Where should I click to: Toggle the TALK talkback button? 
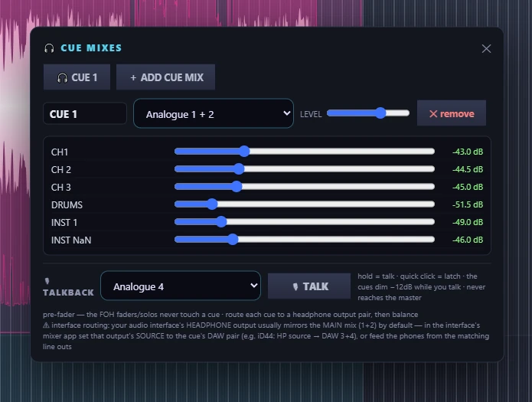coord(309,286)
